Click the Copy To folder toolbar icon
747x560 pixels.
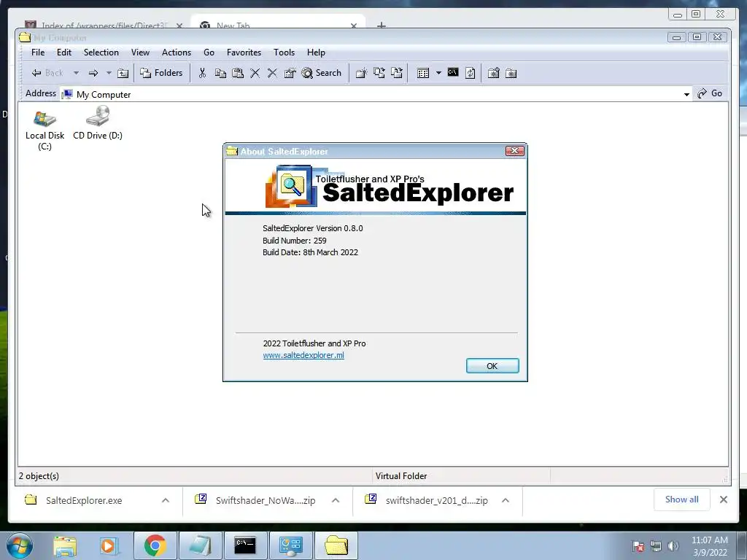click(x=379, y=73)
